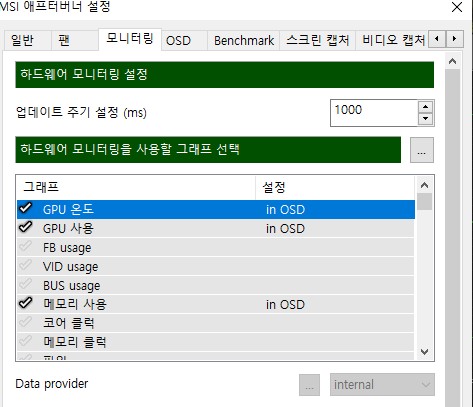Decrease update period with down spinner
This screenshot has height=407, width=473.
[425, 119]
